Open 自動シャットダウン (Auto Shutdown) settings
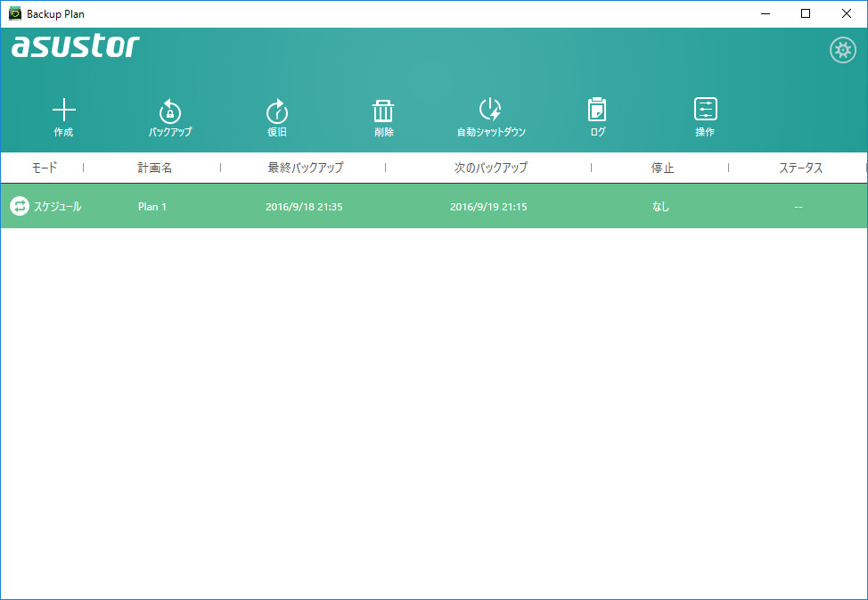Screen dimensions: 868x600 (488, 116)
